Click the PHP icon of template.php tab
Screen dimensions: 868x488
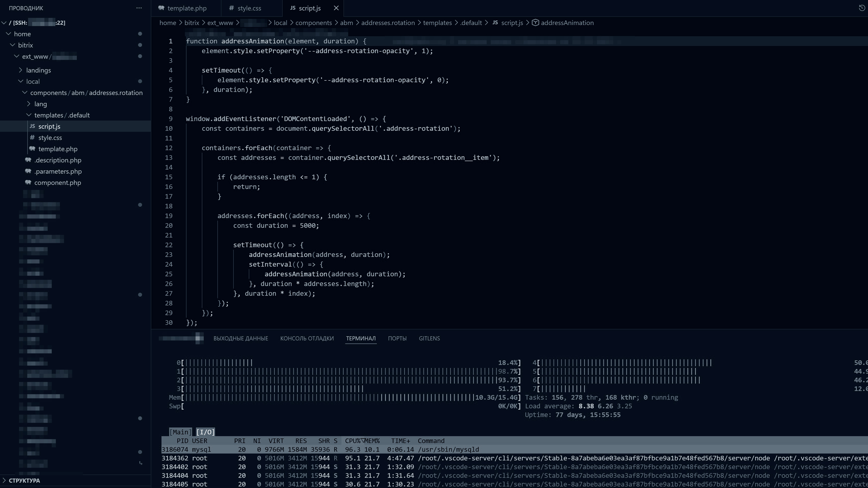coord(162,8)
